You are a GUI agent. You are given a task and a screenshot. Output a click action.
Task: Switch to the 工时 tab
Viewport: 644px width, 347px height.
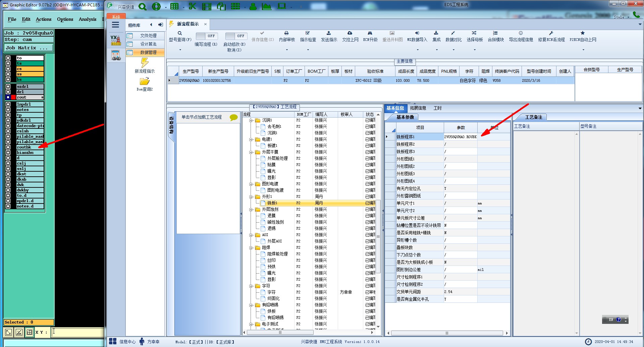tap(437, 108)
